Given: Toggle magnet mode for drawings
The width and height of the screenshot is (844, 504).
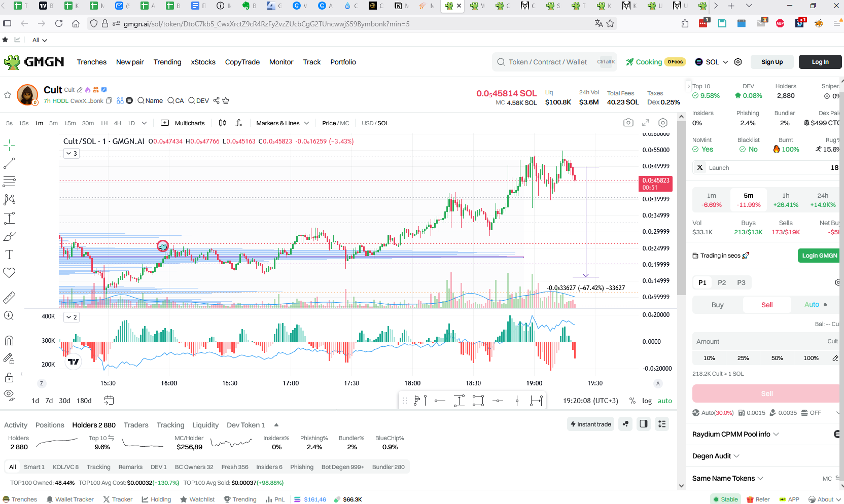Looking at the screenshot, I should (9, 341).
